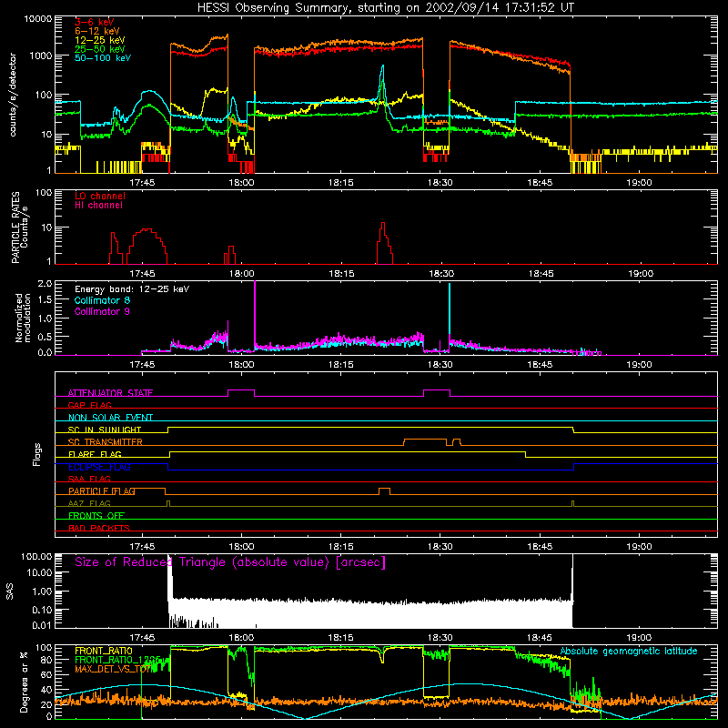Click the PARTICLE RATES axis title

[15, 227]
